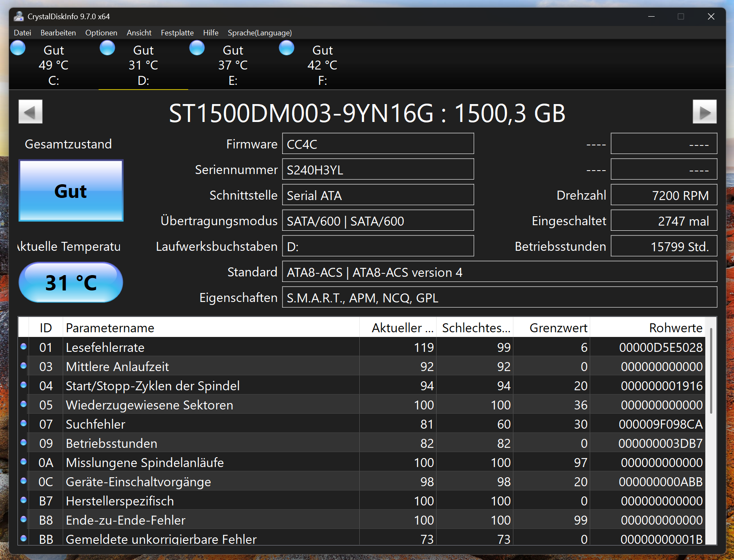Click the 31 °C temperature button
Image resolution: width=734 pixels, height=560 pixels.
[71, 282]
